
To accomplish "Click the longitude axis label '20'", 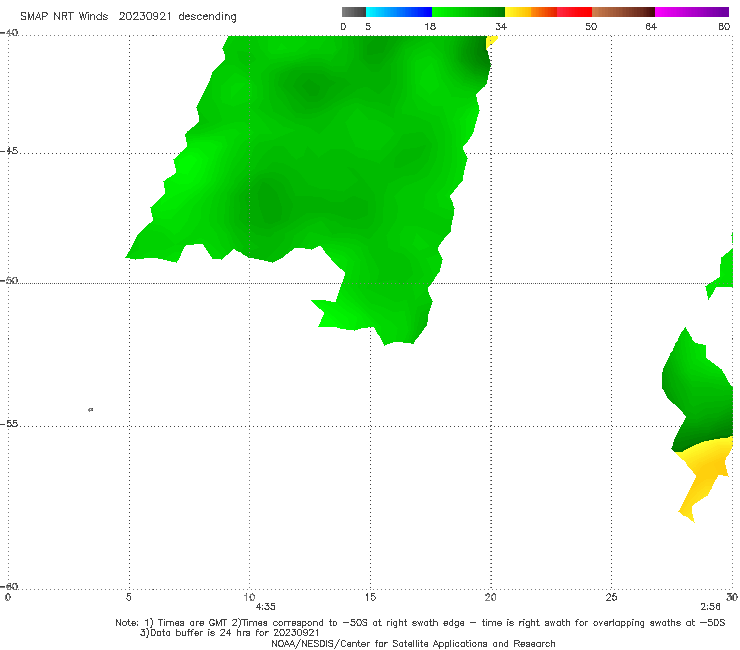I will coord(491,597).
